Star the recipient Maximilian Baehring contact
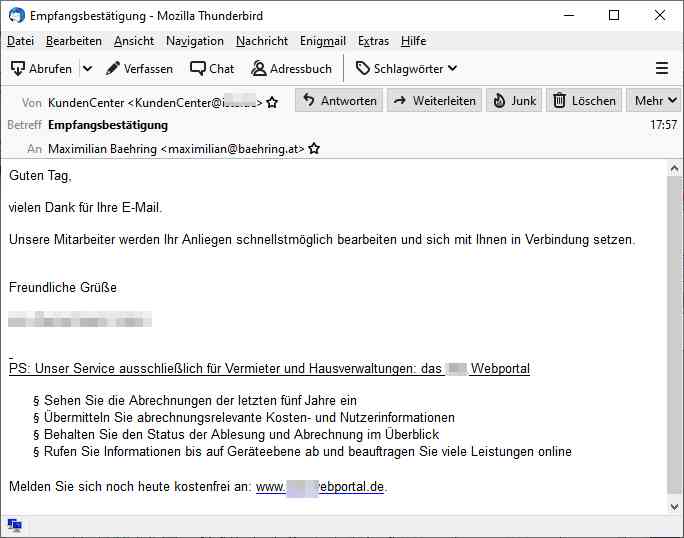Image resolution: width=684 pixels, height=538 pixels. [314, 148]
